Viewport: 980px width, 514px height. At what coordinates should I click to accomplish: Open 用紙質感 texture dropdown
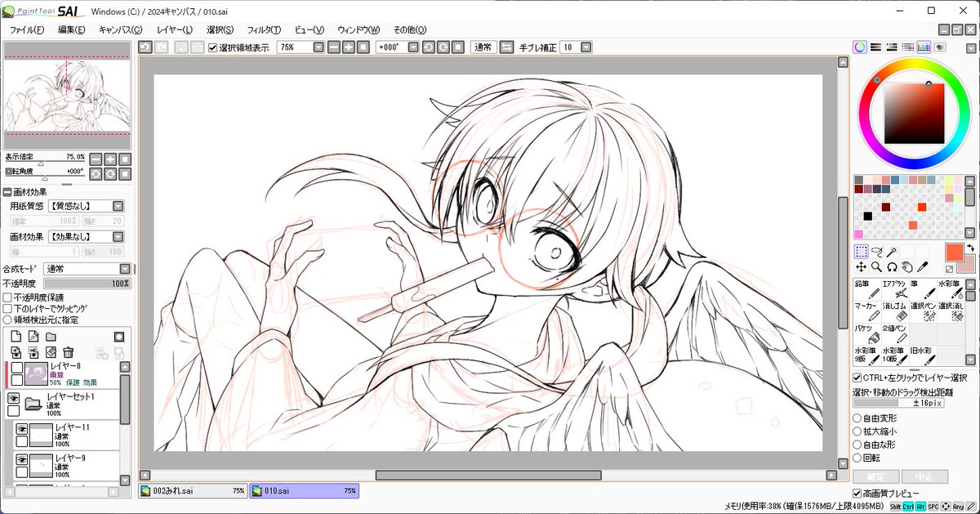pyautogui.click(x=118, y=207)
